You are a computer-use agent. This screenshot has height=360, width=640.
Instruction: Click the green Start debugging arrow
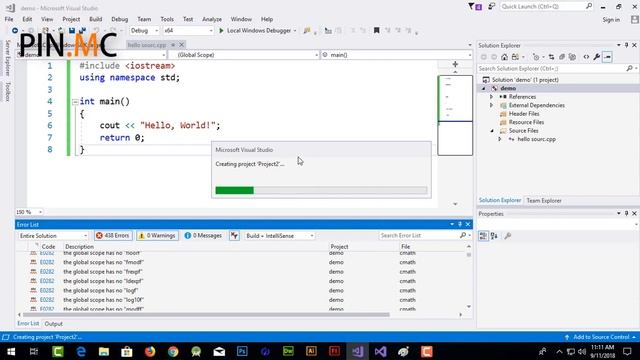tap(221, 31)
